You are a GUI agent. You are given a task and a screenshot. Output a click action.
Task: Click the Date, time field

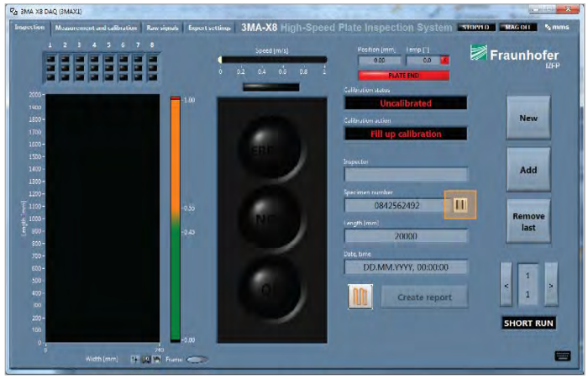point(406,267)
